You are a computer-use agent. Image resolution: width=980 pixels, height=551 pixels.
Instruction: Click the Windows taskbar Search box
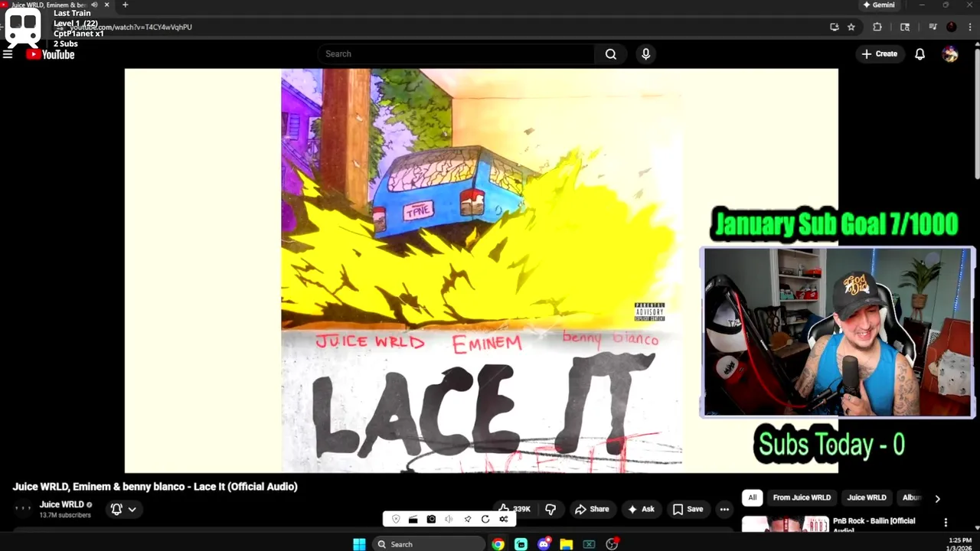click(x=429, y=544)
